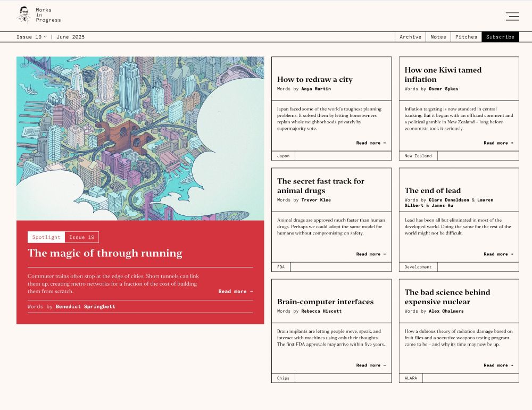The width and height of the screenshot is (532, 410).
Task: Select the New Zealand tag
Action: pos(418,156)
